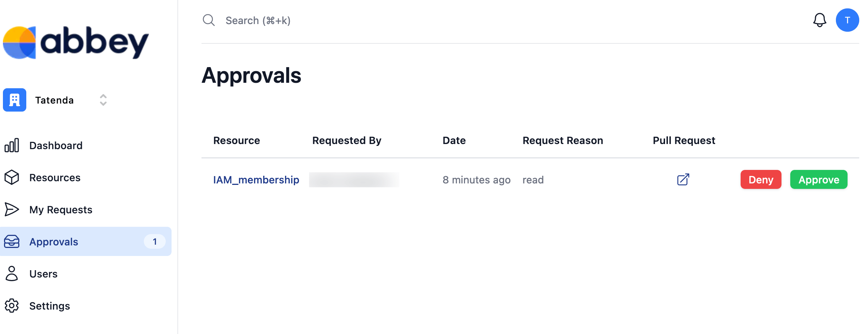Deny the IAM_membership request
The height and width of the screenshot is (334, 868).
(761, 179)
